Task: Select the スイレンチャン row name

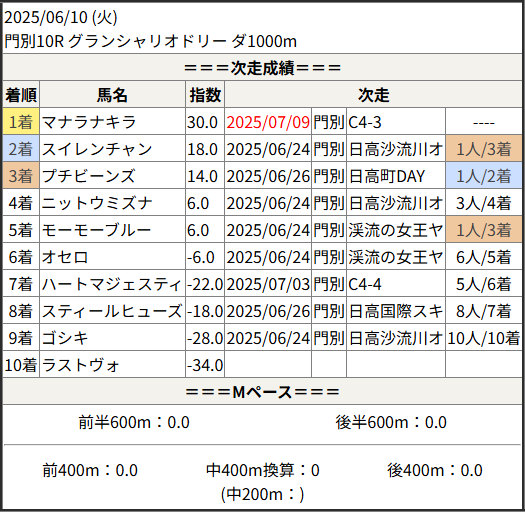Action: pos(97,149)
